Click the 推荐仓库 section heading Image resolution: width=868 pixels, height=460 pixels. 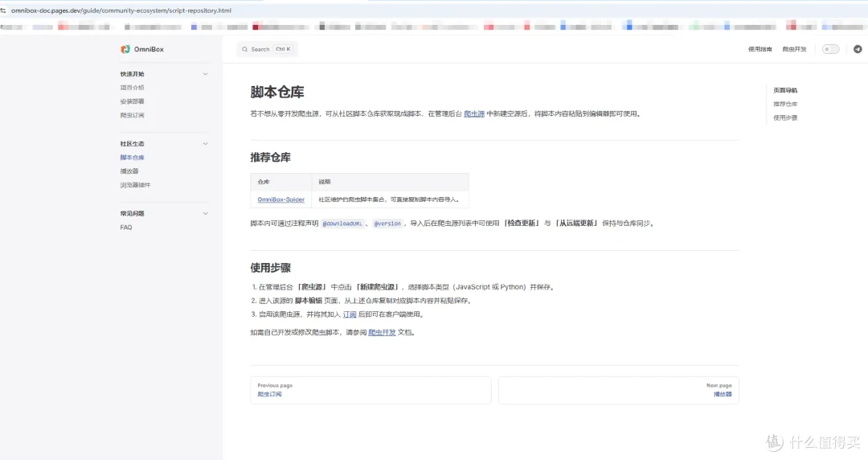pos(271,158)
